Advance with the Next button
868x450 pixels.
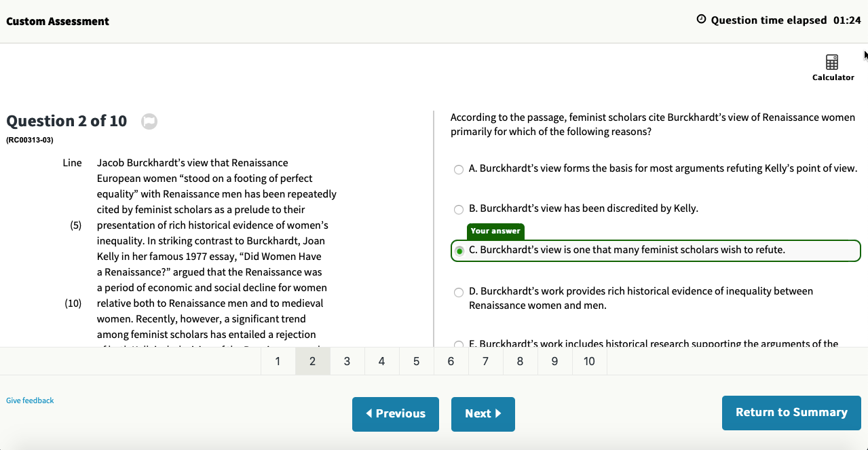[483, 414]
